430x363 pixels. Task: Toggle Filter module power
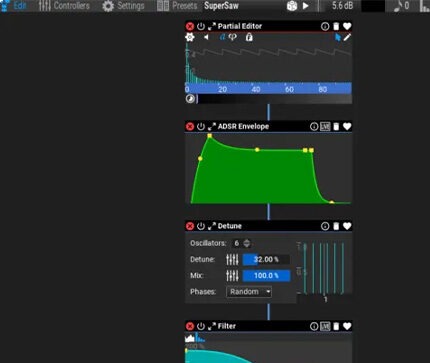click(x=201, y=326)
